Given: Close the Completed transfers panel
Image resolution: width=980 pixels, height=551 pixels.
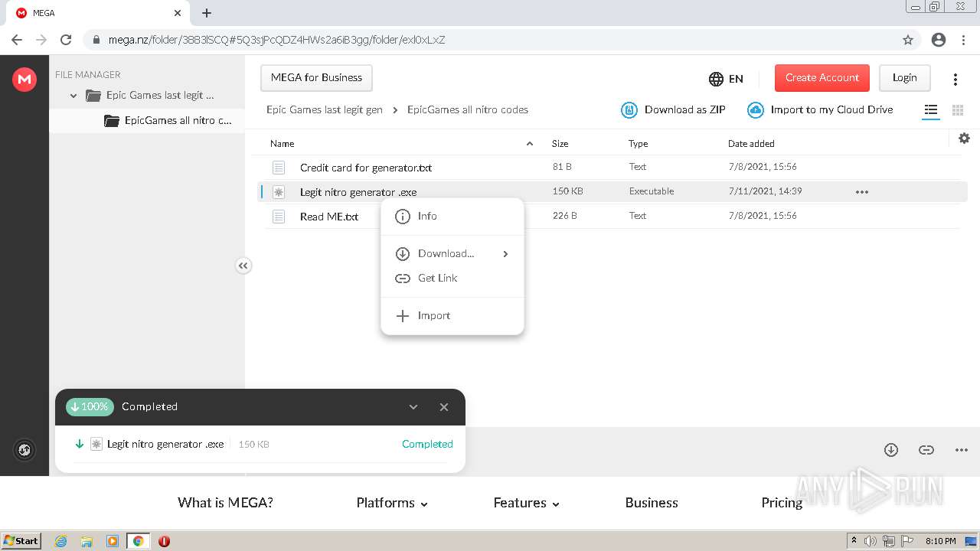Looking at the screenshot, I should click(444, 407).
